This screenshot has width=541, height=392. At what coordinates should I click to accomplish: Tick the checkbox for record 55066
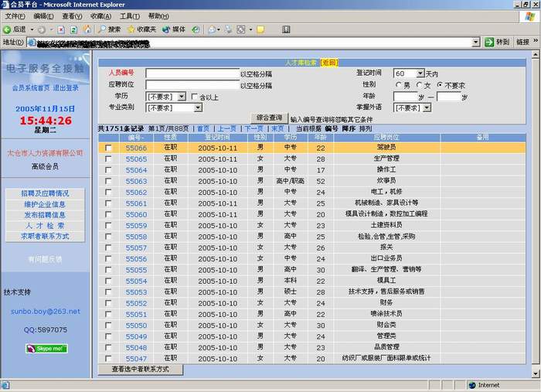(x=108, y=148)
